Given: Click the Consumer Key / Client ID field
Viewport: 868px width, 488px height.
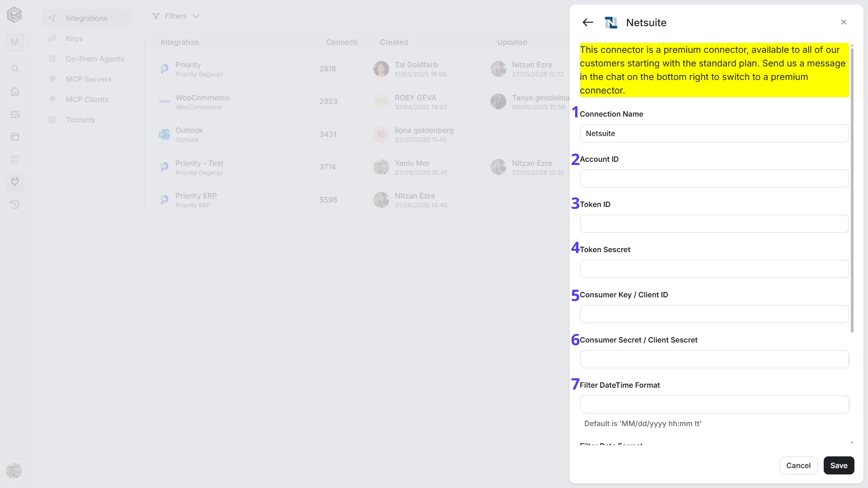Looking at the screenshot, I should (714, 314).
